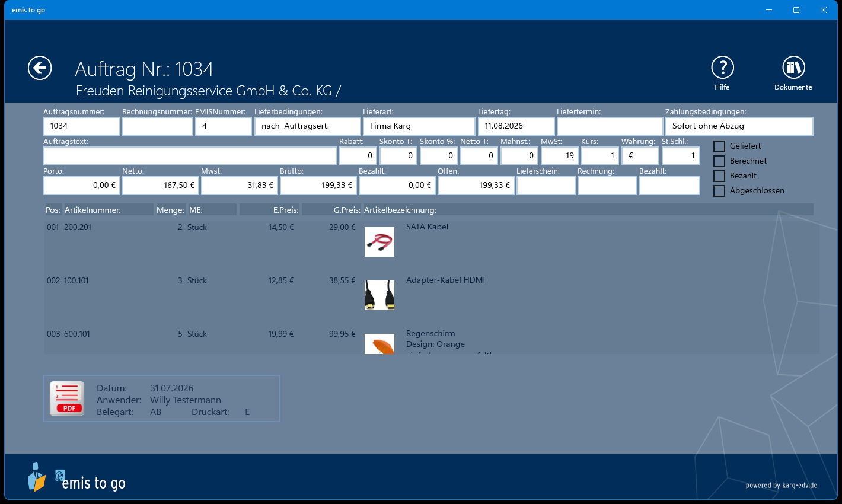Check the Berechnet checkbox

click(719, 161)
